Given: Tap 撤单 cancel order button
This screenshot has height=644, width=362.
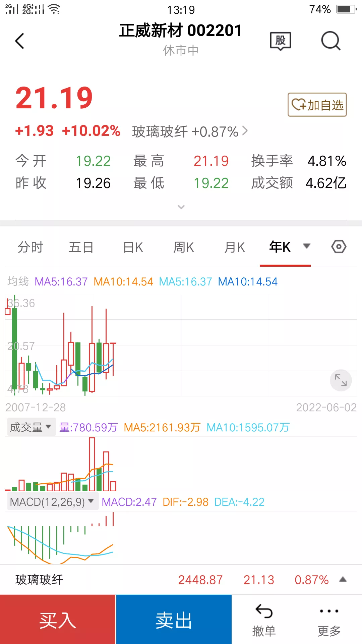Looking at the screenshot, I should pyautogui.click(x=264, y=621).
